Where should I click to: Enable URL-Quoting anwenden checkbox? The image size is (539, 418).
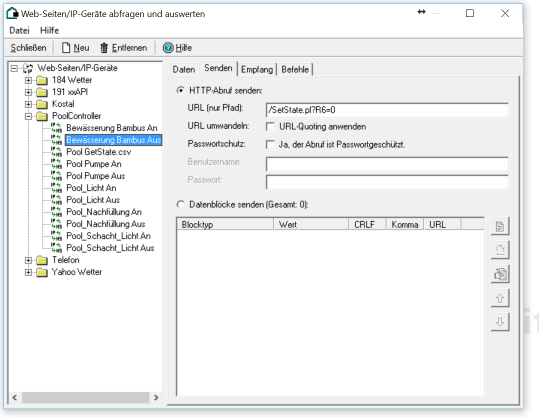click(x=271, y=127)
